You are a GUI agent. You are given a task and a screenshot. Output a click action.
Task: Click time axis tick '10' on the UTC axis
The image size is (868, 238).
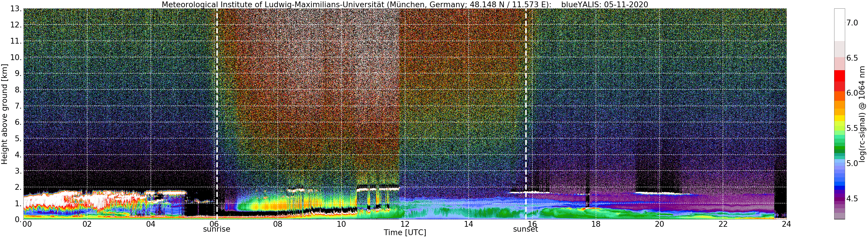[x=341, y=224]
